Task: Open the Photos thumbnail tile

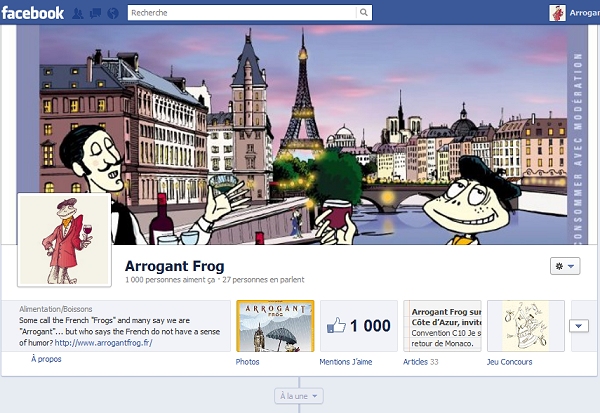Action: (275, 326)
